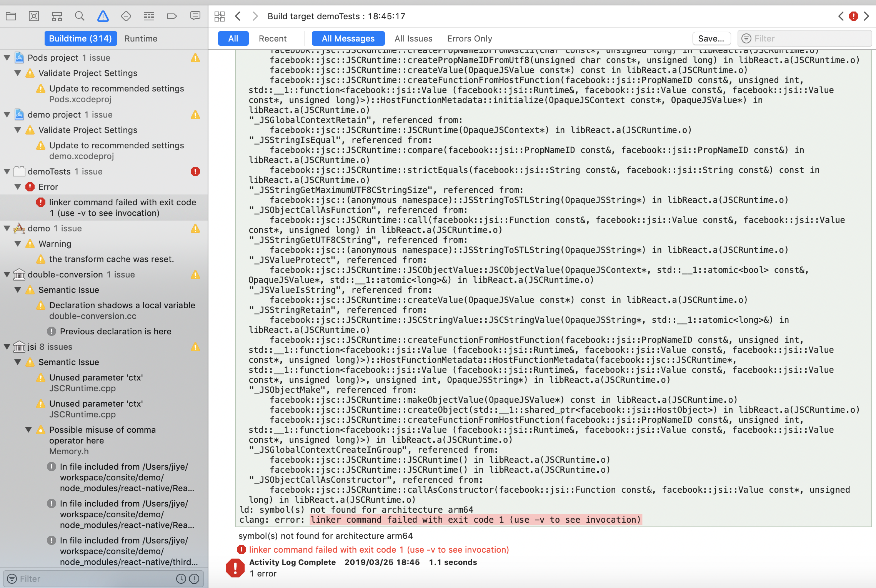Select the Issue navigator warning triangle
The image size is (876, 588).
pos(103,16)
